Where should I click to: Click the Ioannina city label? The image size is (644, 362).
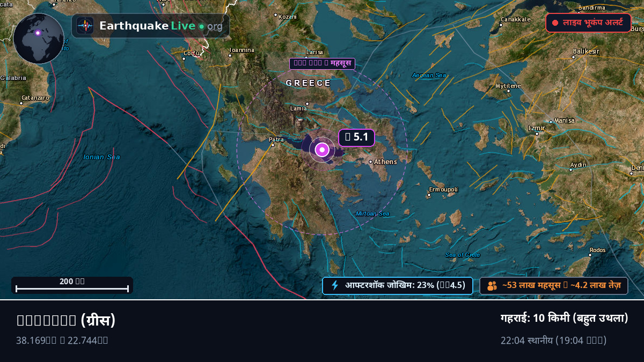tap(241, 50)
